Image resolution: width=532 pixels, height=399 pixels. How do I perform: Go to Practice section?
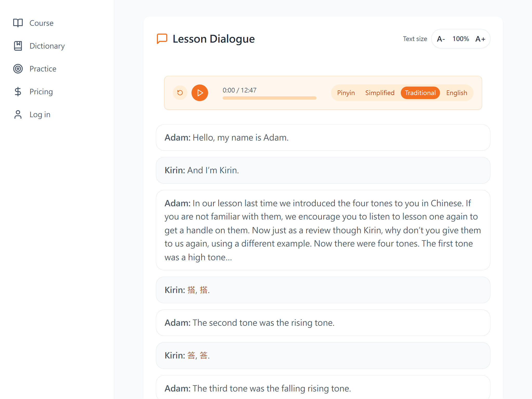[x=43, y=69]
